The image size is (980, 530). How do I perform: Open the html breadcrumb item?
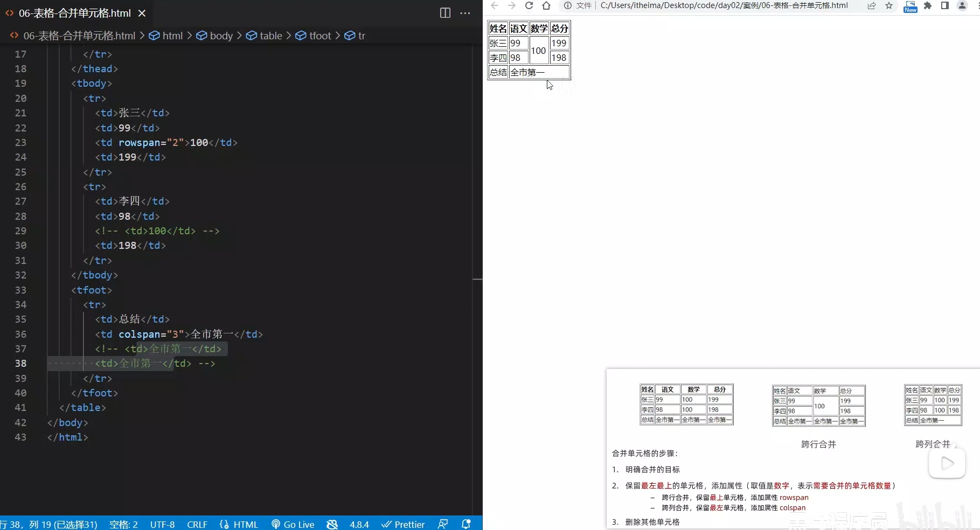pos(166,36)
